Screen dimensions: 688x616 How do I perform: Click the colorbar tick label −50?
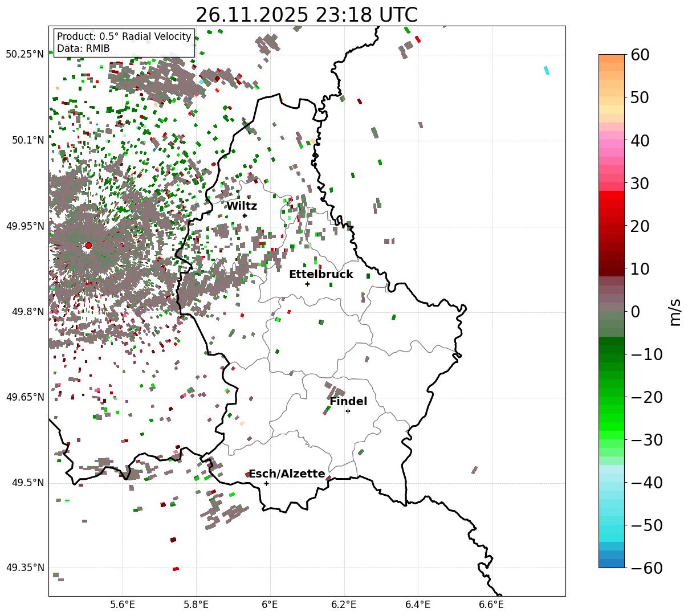pyautogui.click(x=646, y=525)
